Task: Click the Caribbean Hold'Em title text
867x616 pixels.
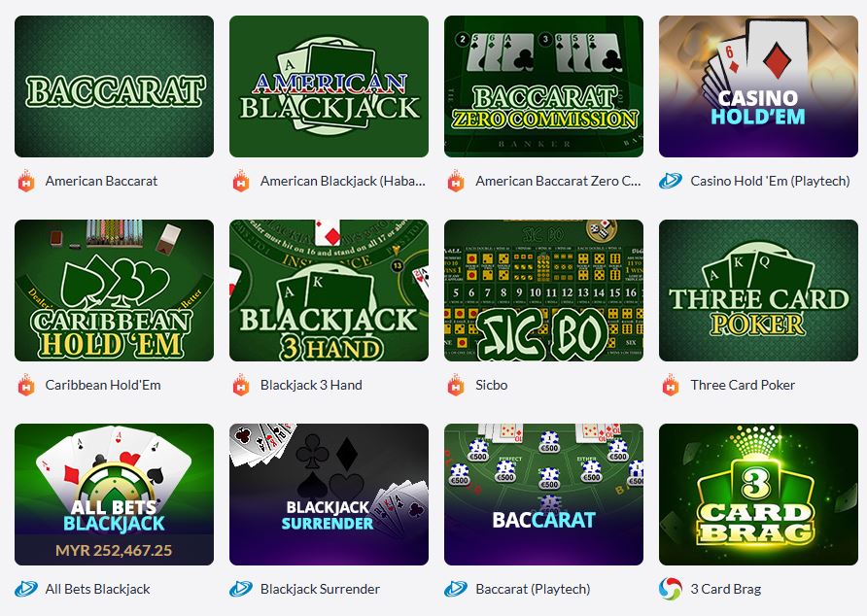Action: [103, 385]
